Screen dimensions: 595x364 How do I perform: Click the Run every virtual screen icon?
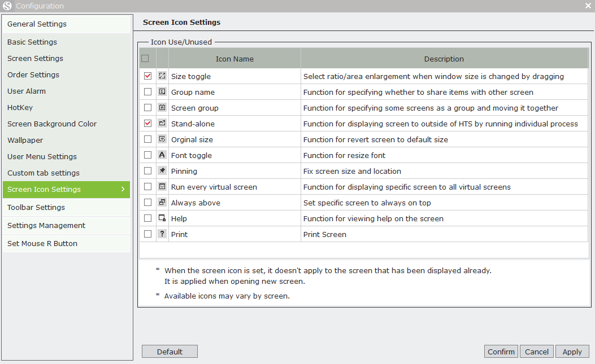[162, 187]
